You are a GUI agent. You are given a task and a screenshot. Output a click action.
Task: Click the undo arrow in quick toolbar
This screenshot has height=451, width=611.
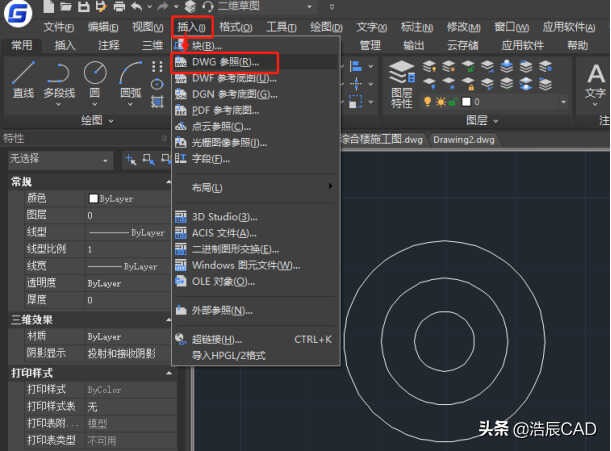tap(136, 6)
